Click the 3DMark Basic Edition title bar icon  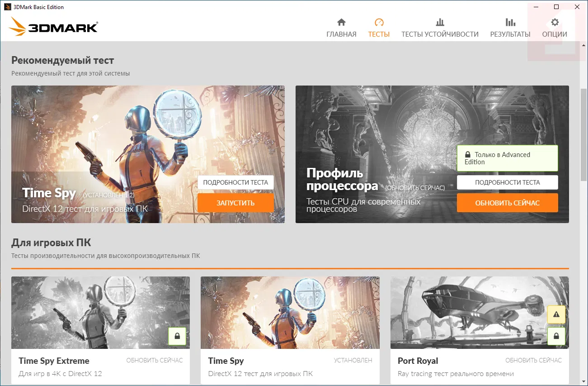tap(8, 7)
